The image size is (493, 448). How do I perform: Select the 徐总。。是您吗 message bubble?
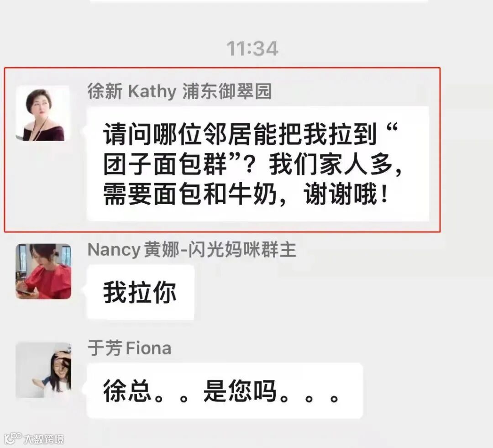225,391
